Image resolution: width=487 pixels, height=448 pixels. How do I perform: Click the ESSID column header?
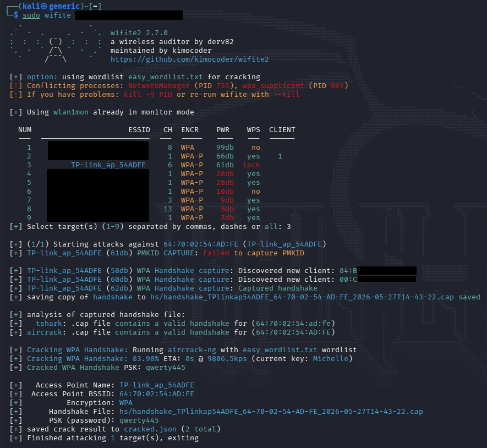coord(139,129)
